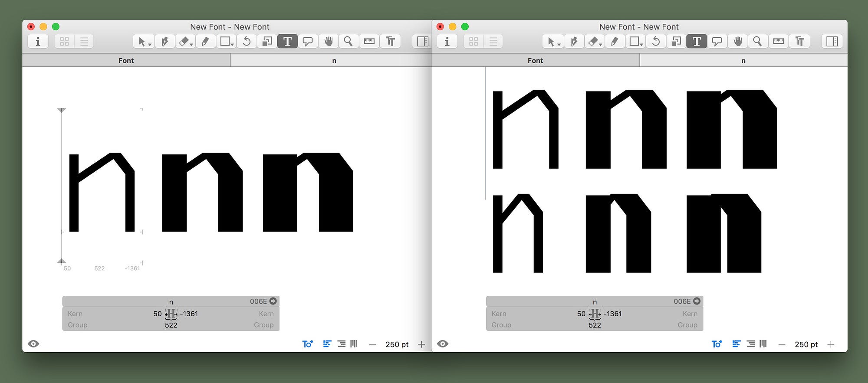This screenshot has width=868, height=383.
Task: Open glyph 006E arrow button in left window
Action: (273, 301)
